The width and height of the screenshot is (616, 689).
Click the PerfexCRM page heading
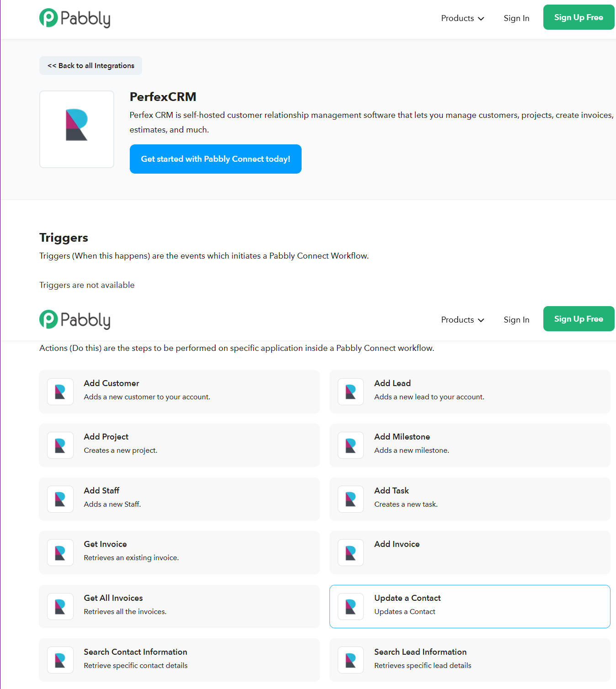click(163, 97)
